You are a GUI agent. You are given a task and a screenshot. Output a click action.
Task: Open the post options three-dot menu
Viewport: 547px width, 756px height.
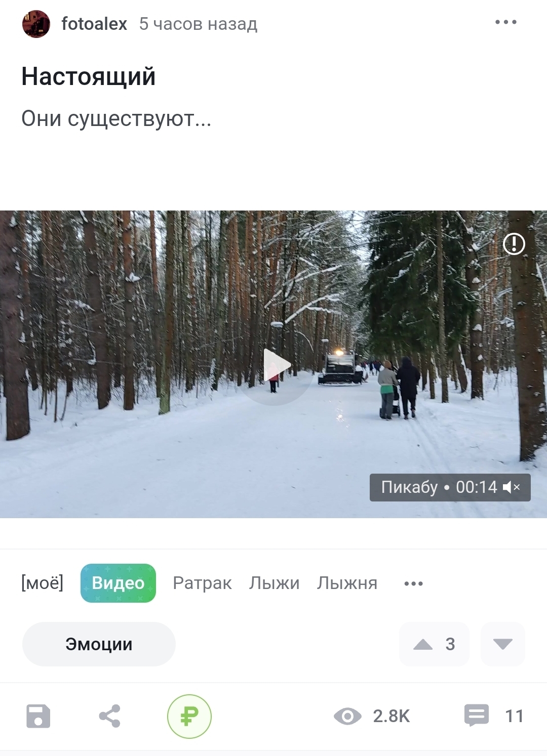506,22
